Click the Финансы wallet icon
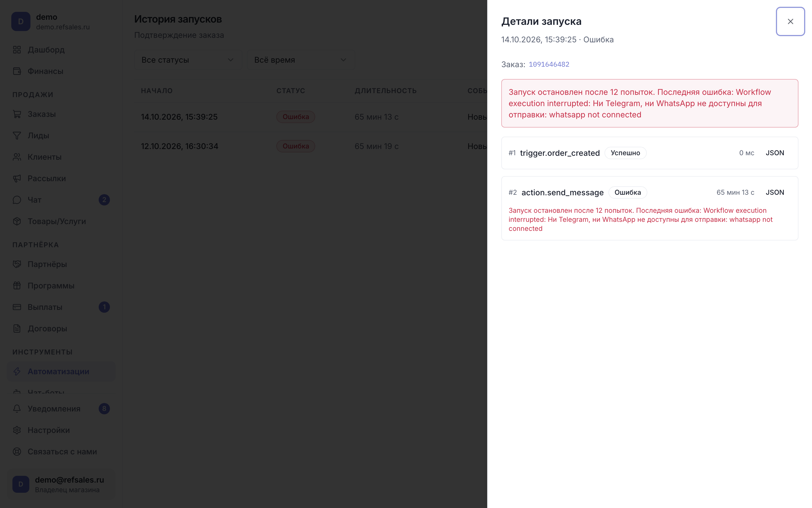The height and width of the screenshot is (508, 812). (17, 71)
